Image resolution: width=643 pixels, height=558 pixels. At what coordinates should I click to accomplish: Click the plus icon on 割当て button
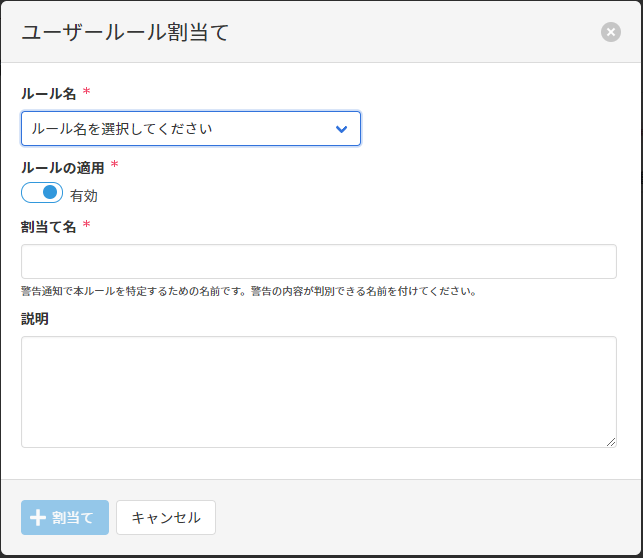tap(38, 518)
